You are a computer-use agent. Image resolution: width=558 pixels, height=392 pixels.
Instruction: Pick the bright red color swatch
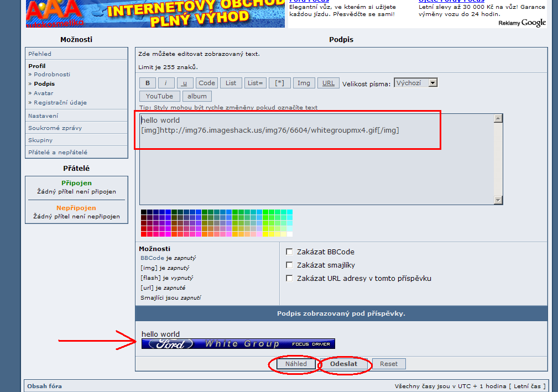tap(144, 234)
